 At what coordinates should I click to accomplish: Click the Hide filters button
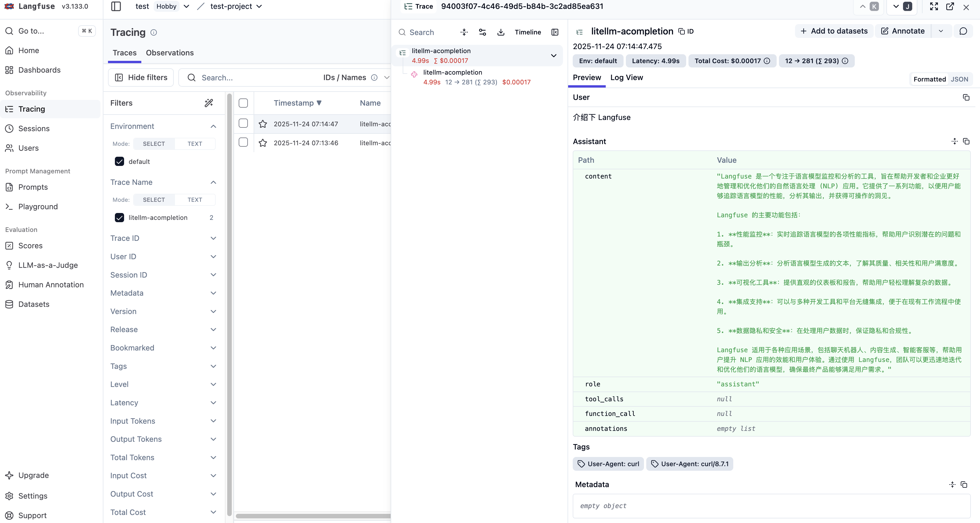pyautogui.click(x=141, y=78)
